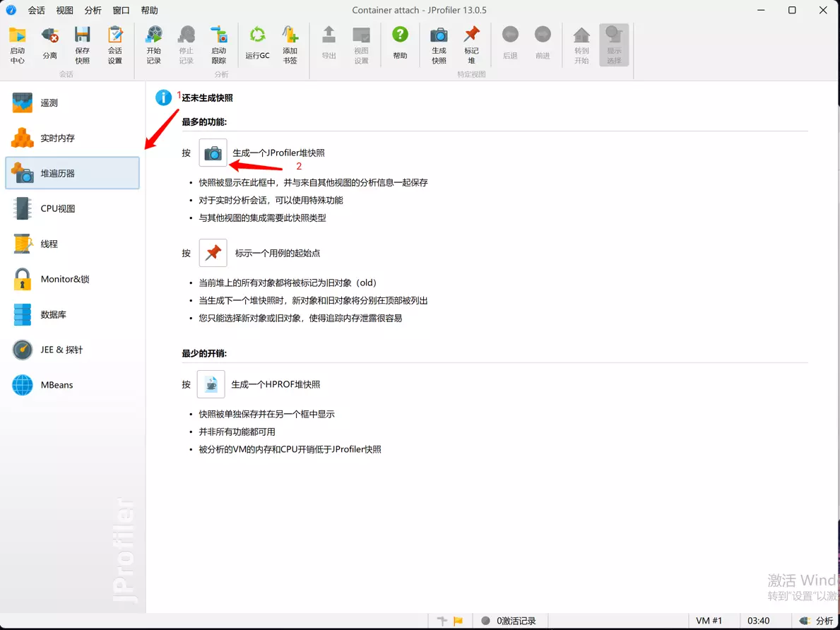Screen dimensions: 840x630
Task: Open 会话设置 session settings
Action: (115, 44)
